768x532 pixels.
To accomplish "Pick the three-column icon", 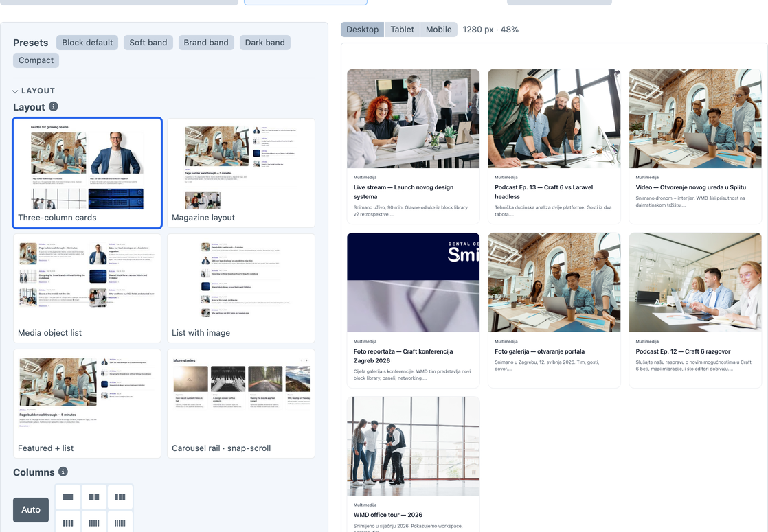I will click(120, 497).
